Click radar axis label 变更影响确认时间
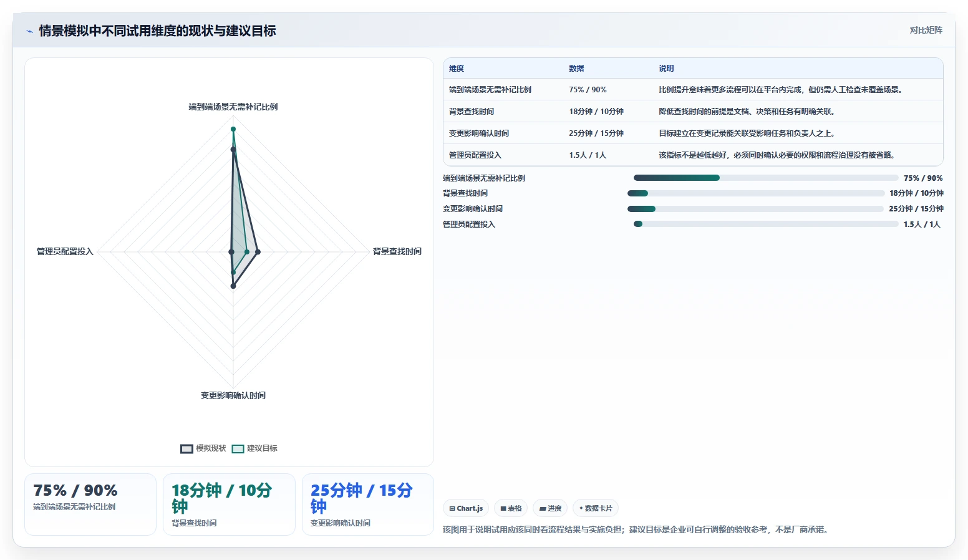The image size is (968, 560). pyautogui.click(x=233, y=395)
